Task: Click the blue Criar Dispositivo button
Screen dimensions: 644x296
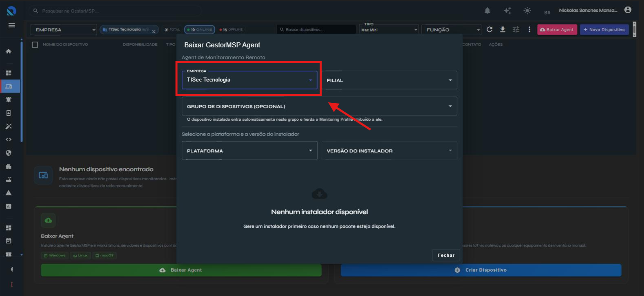Action: 481,270
